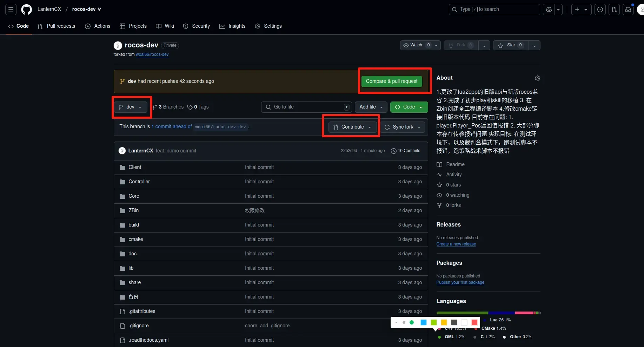Star the rocos-dev repository
Viewport: 644px width, 347px height.
[x=511, y=45]
